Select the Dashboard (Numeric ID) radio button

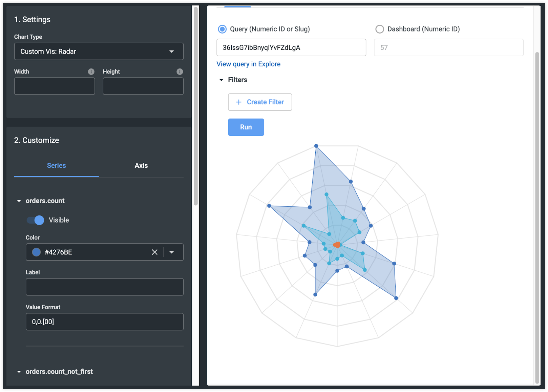(379, 29)
